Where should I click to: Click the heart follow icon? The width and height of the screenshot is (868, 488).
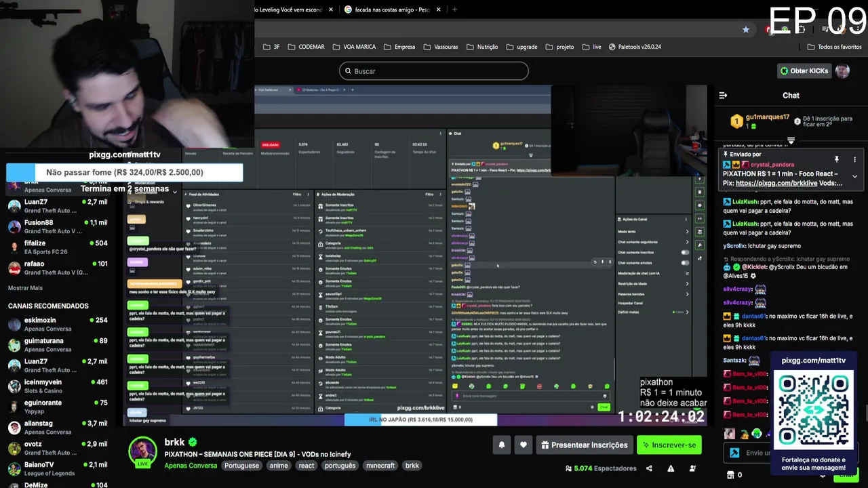(x=523, y=445)
